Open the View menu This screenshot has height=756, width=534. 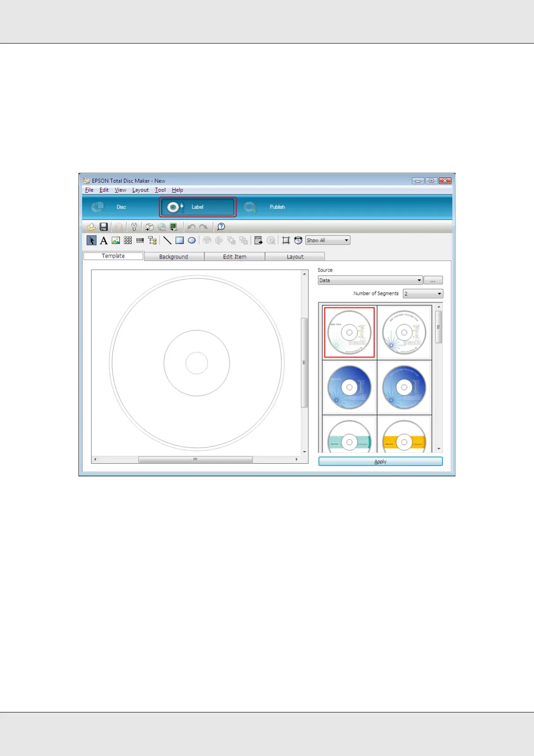pyautogui.click(x=120, y=190)
